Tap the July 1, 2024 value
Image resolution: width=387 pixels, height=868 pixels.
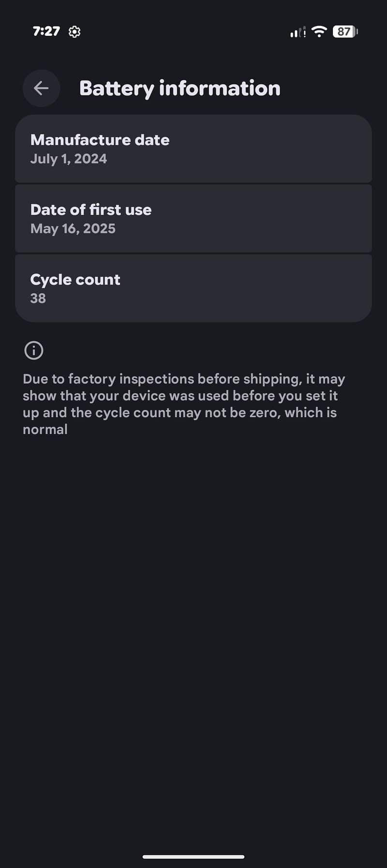tap(69, 159)
